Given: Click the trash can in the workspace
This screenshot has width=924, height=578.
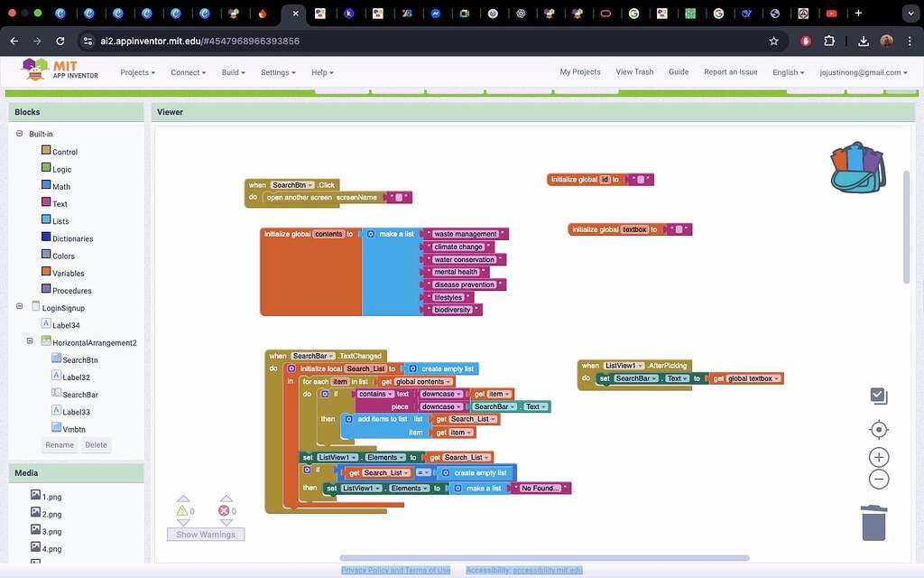Looking at the screenshot, I should point(873,522).
